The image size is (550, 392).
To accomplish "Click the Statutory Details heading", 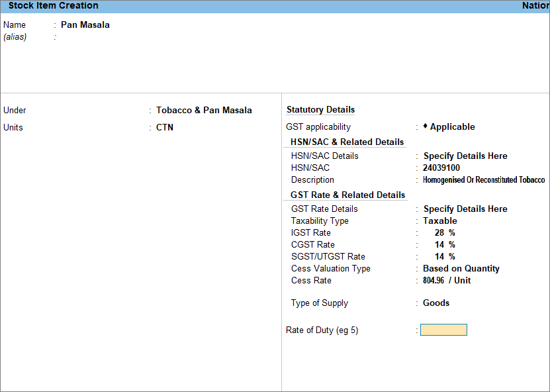I will tap(320, 109).
